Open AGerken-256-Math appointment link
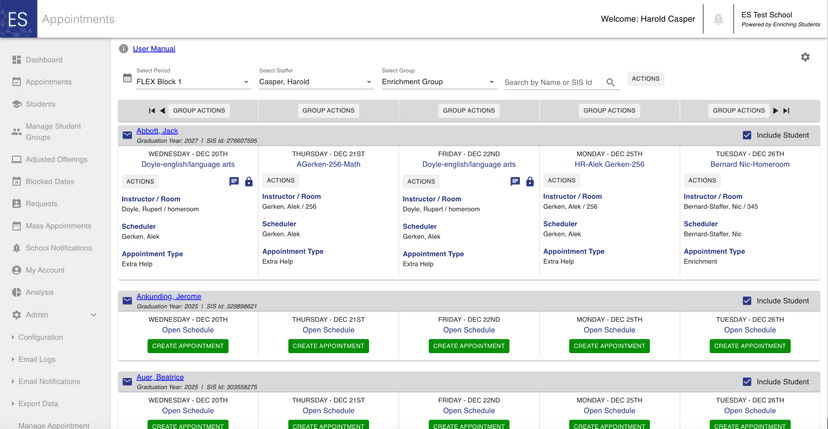 [x=328, y=164]
